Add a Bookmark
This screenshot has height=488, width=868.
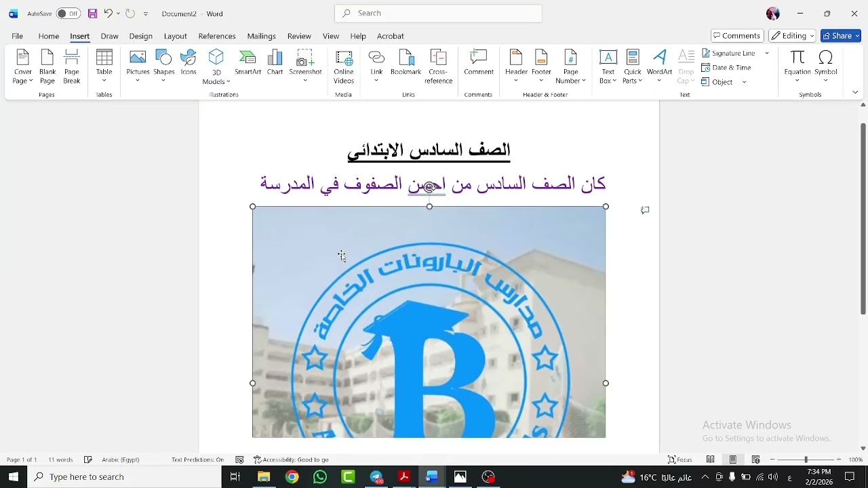click(406, 62)
